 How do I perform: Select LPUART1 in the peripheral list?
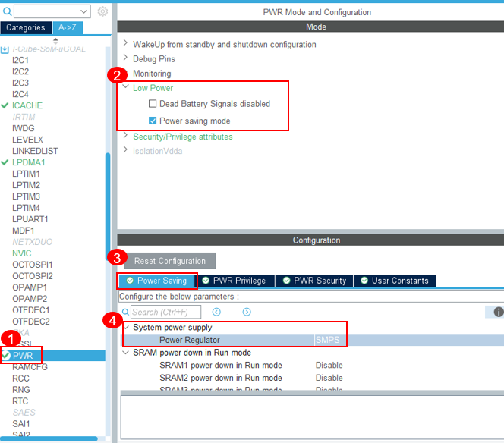point(30,219)
